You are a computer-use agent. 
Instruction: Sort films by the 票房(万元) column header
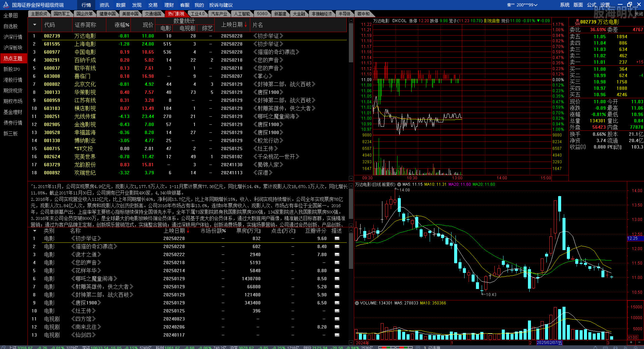[248, 231]
